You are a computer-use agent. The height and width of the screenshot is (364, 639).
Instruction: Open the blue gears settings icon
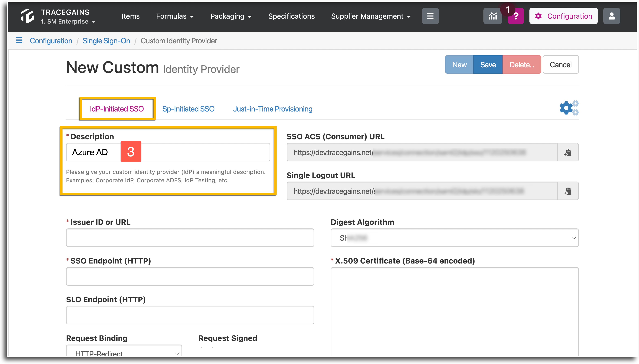(x=569, y=108)
